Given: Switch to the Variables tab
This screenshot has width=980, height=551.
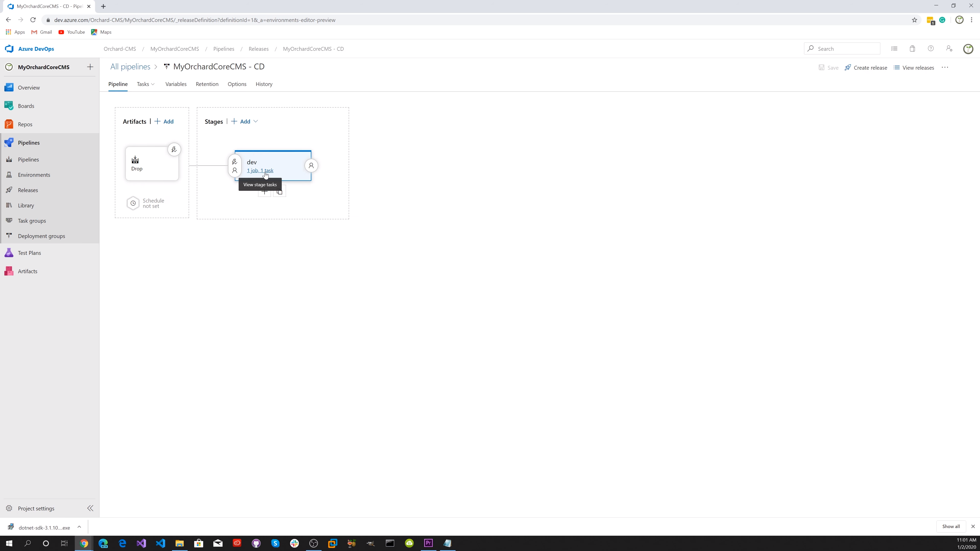Looking at the screenshot, I should click(x=176, y=84).
